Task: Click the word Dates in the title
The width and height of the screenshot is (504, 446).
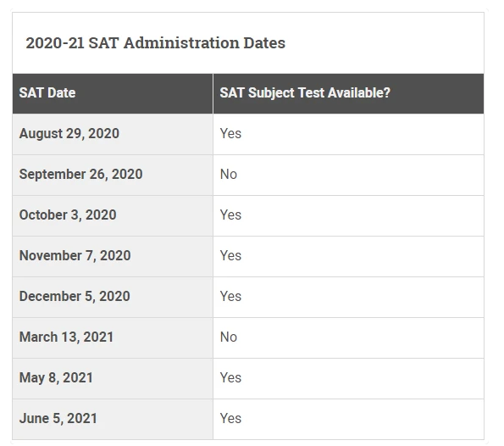Action: [264, 42]
